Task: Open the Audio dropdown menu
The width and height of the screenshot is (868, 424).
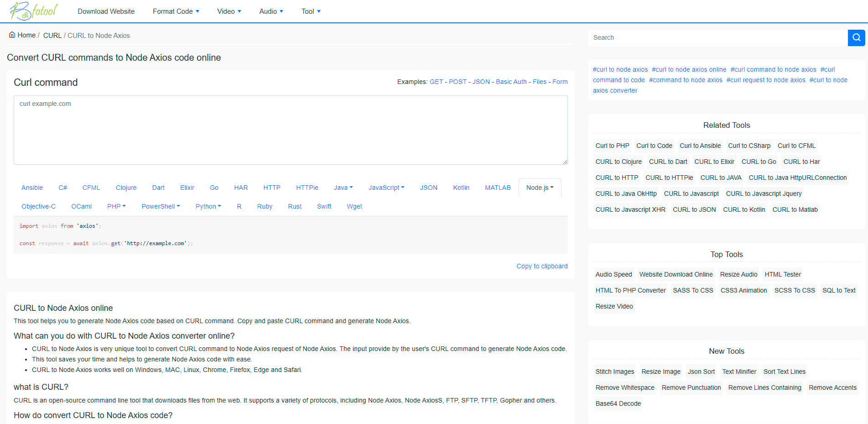Action: 271,11
